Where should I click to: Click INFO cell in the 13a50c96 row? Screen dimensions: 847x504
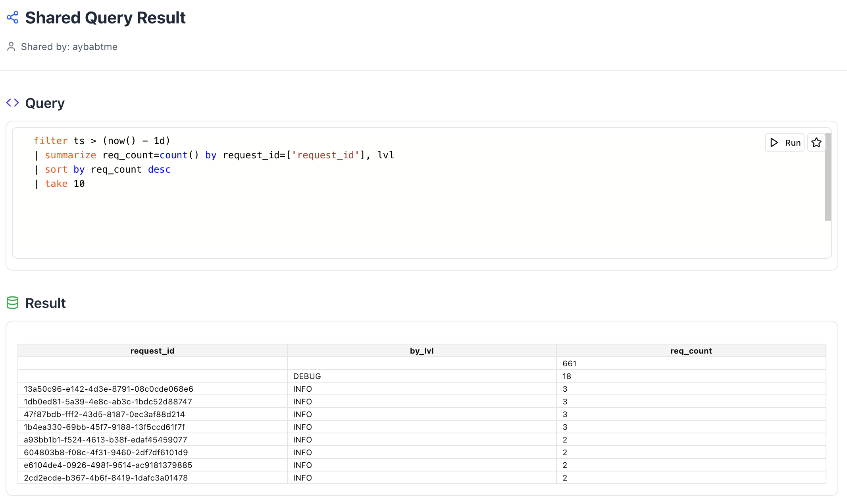(x=422, y=389)
